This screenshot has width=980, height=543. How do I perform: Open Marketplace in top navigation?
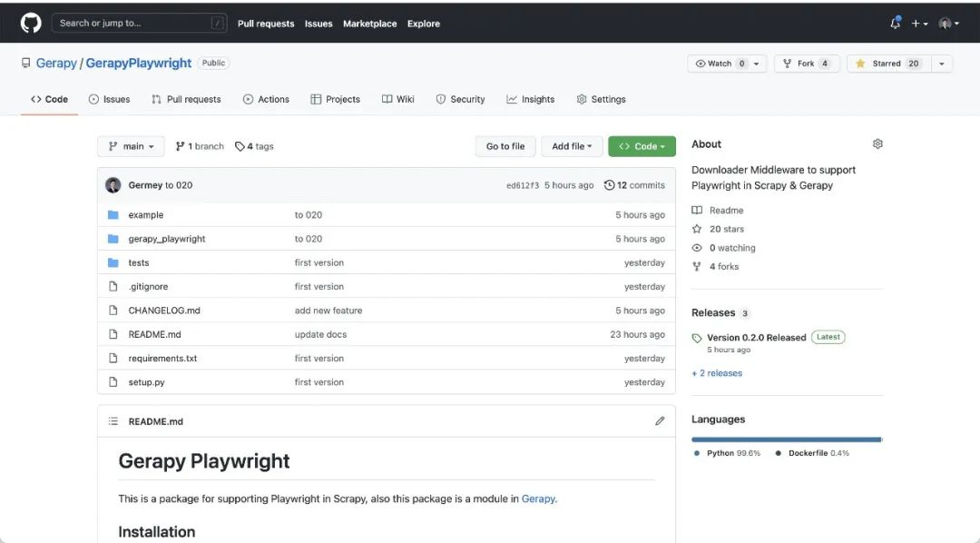pos(370,23)
